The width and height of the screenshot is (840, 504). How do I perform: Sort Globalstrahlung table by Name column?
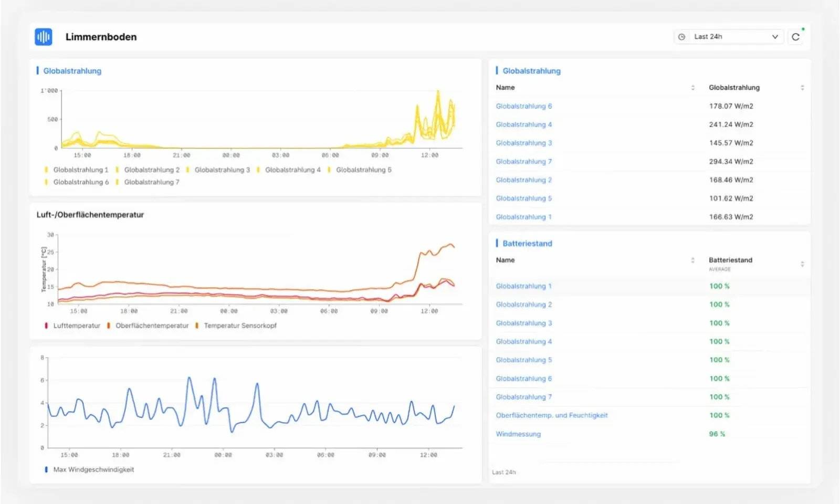(692, 88)
